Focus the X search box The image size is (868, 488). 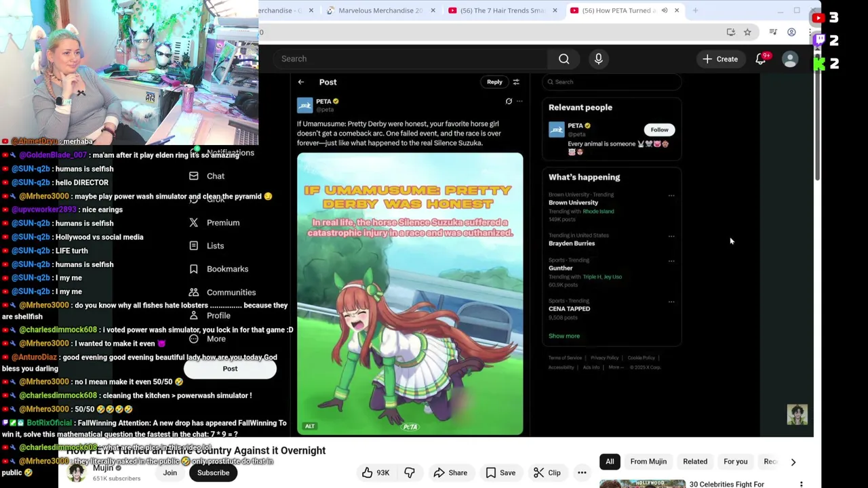coord(612,82)
